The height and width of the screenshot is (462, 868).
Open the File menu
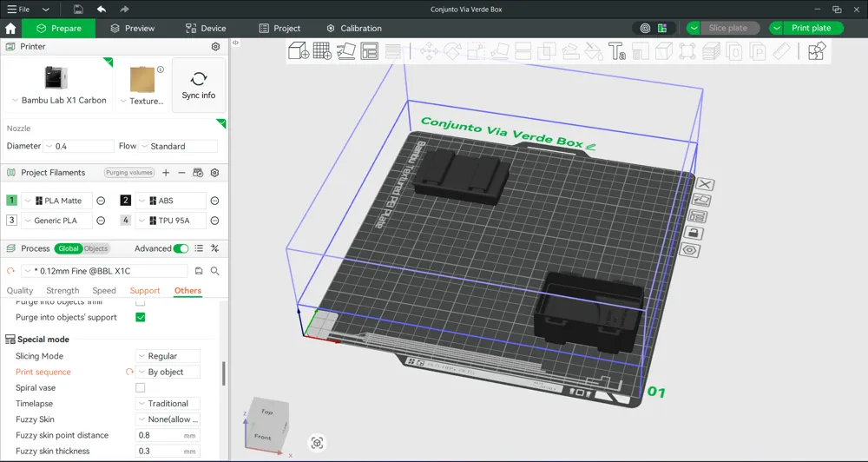click(x=19, y=9)
